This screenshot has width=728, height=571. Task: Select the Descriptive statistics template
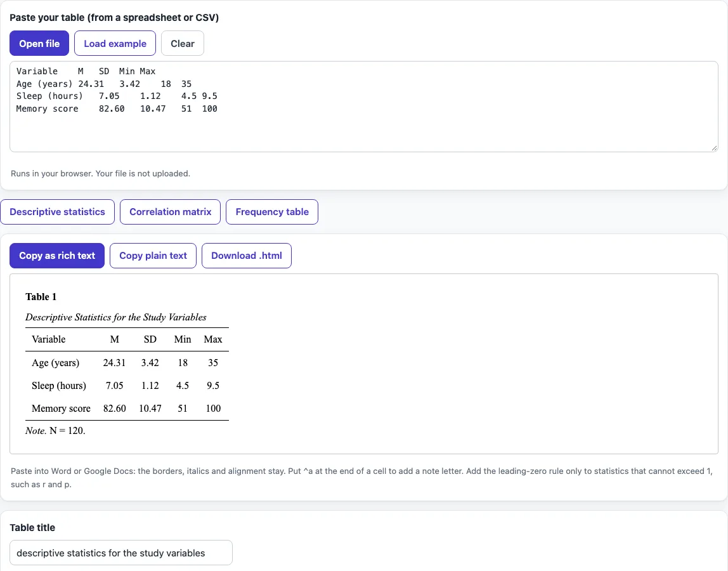[58, 212]
